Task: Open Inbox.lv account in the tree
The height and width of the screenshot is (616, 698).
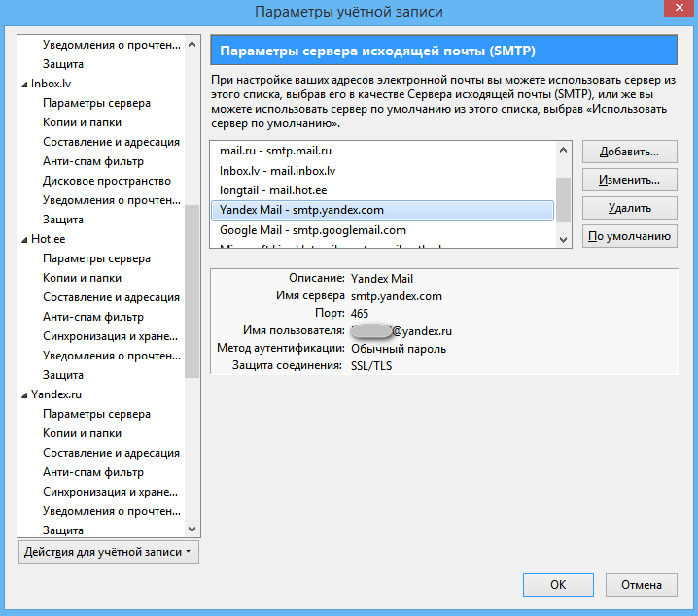Action: tap(52, 84)
